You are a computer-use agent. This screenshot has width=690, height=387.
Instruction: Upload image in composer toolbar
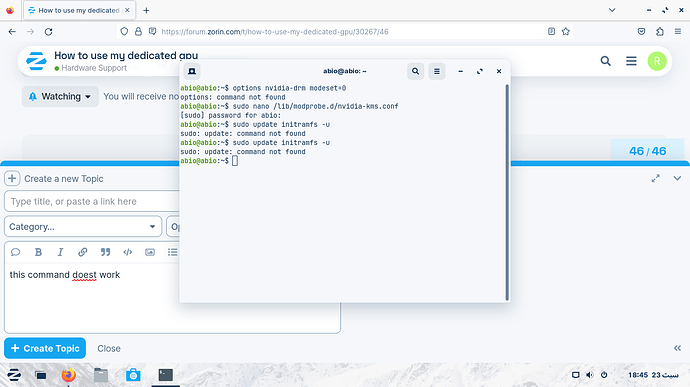pos(150,252)
